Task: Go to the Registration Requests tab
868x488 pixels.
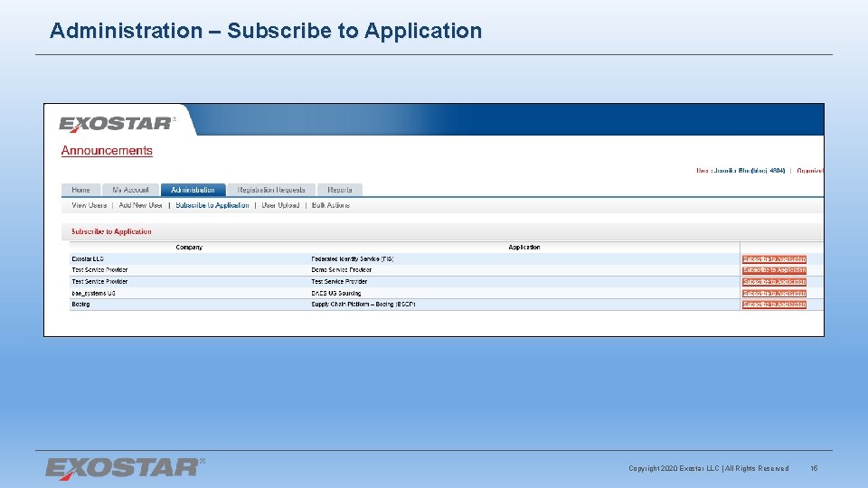Action: click(x=271, y=190)
